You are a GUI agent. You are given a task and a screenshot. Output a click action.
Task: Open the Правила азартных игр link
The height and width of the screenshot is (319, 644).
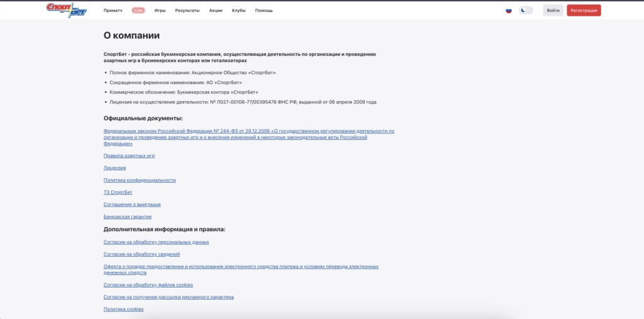coord(129,156)
